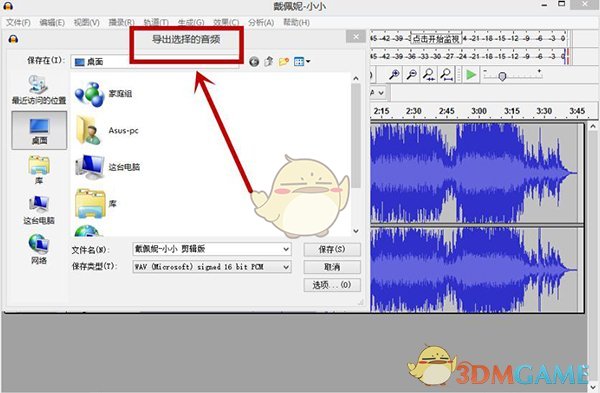Click the 保存(S) button

(332, 249)
